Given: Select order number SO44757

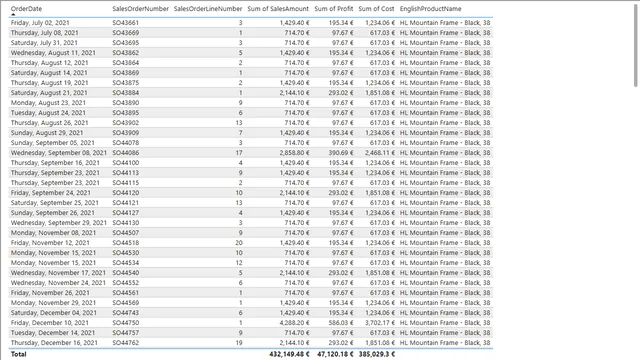Looking at the screenshot, I should point(126,333).
